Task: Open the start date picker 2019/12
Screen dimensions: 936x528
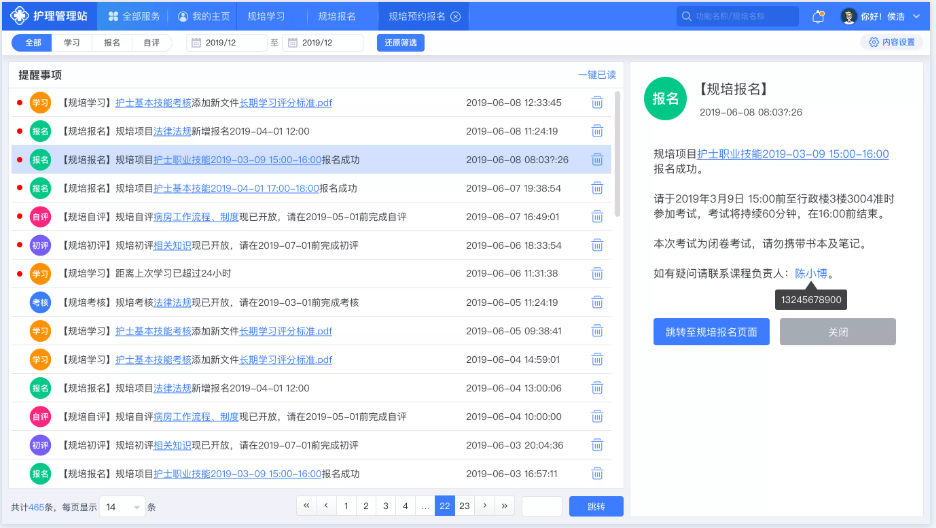Action: (227, 43)
